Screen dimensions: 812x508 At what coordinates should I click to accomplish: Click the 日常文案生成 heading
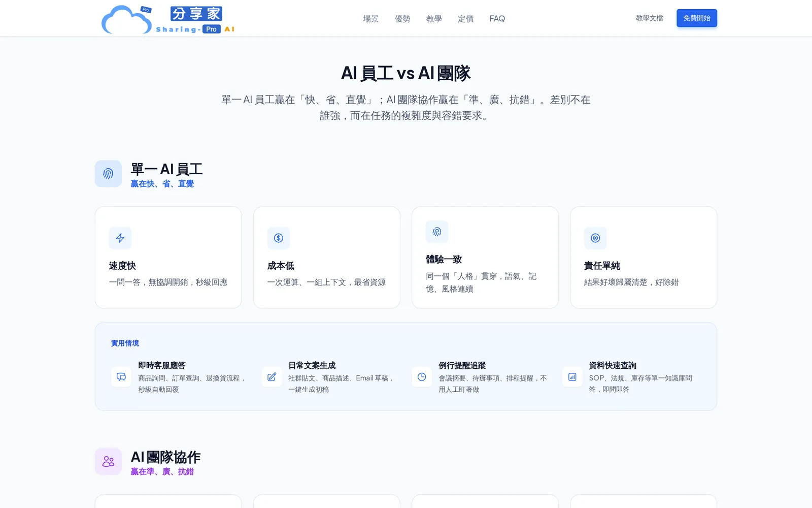[312, 365]
